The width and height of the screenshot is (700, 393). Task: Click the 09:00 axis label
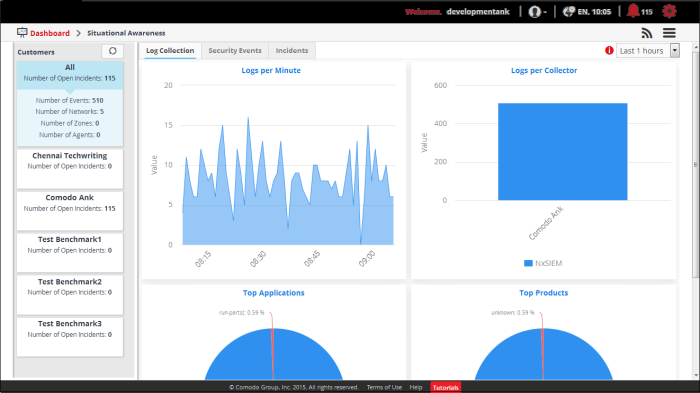tap(367, 259)
